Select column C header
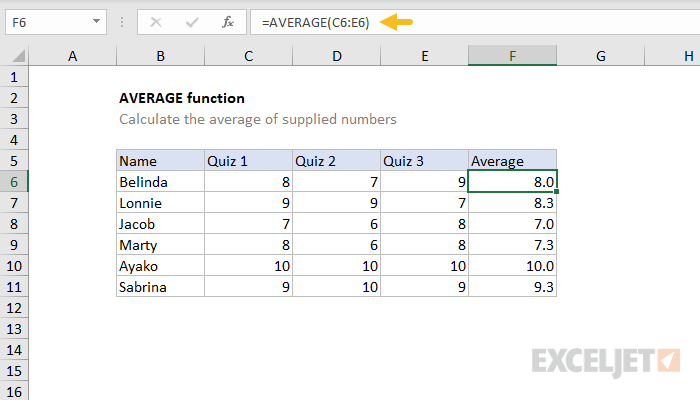 [x=248, y=57]
